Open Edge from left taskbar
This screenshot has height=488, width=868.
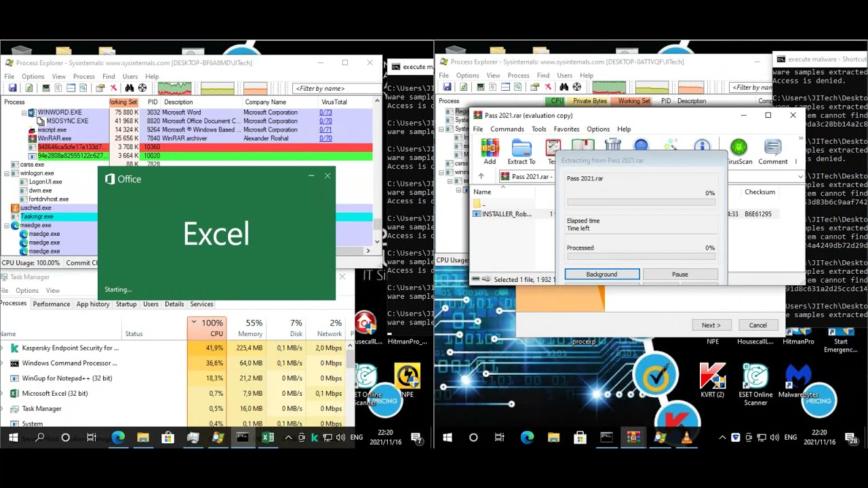118,438
